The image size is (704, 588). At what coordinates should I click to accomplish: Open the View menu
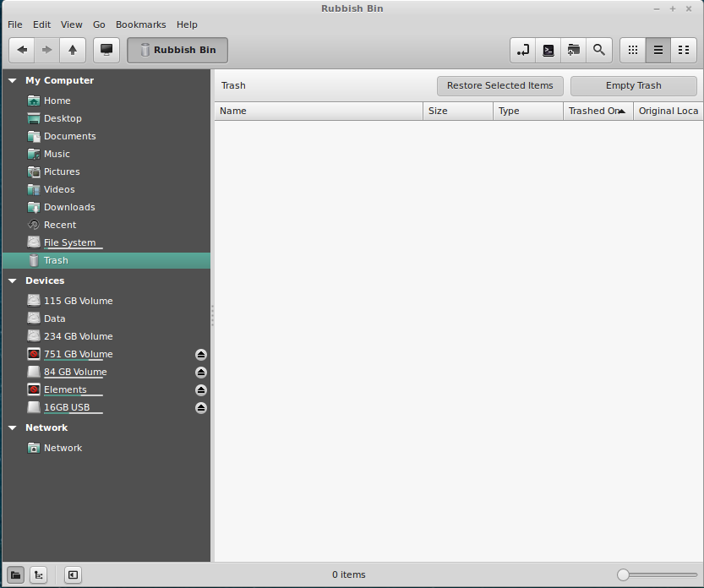(x=72, y=24)
